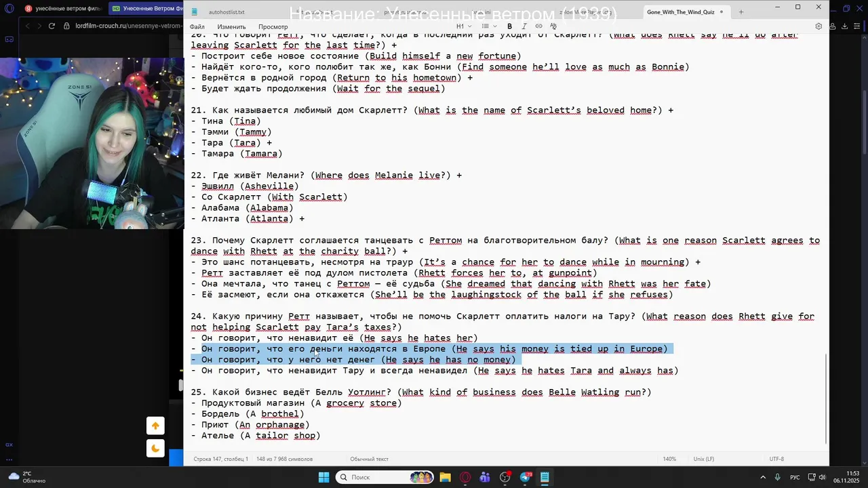This screenshot has height=488, width=868.
Task: Click answer 'Приют (An orphanage)'
Action: 250,425
